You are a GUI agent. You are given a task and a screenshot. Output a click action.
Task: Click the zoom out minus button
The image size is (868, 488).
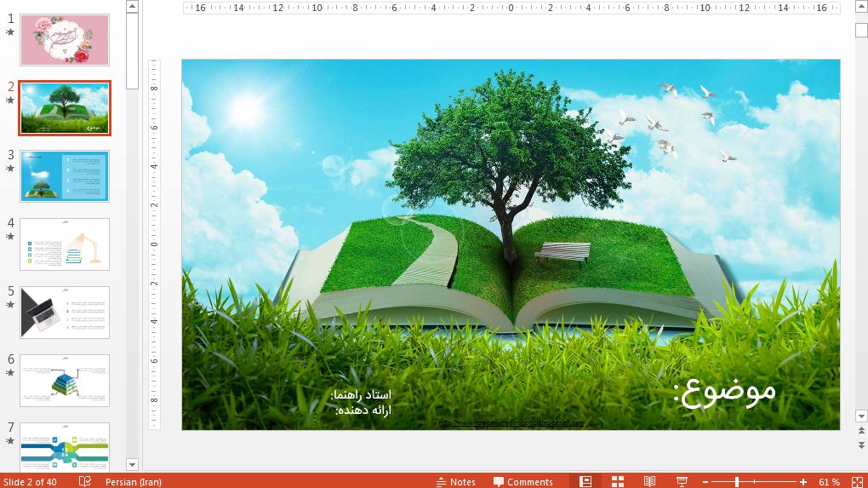tap(705, 482)
